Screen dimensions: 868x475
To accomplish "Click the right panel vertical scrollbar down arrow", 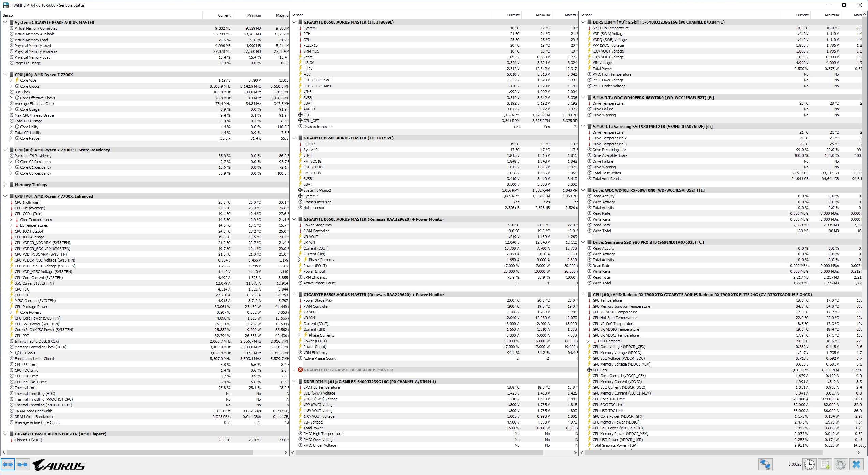I will coord(864,446).
